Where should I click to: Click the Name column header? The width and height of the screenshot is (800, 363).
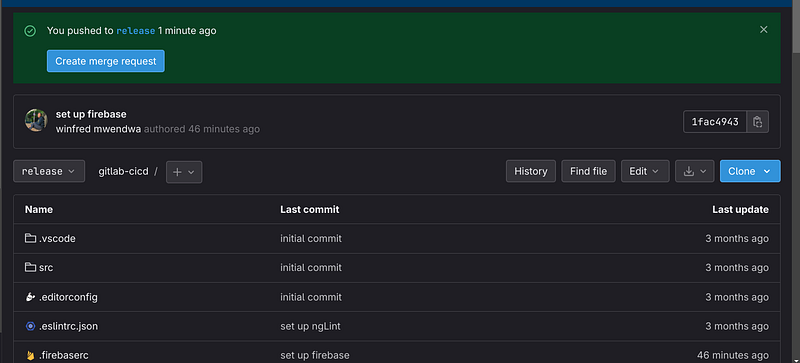[x=39, y=209]
